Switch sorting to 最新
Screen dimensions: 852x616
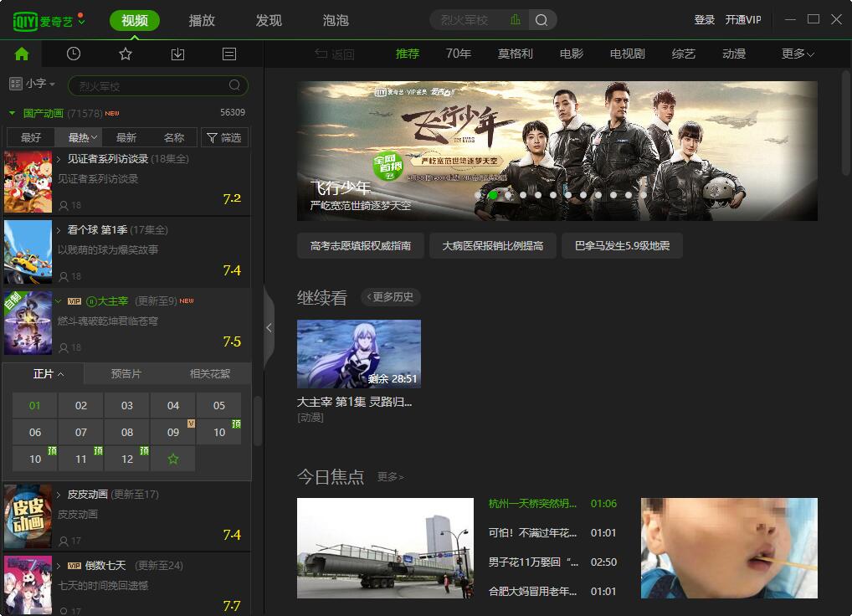click(x=127, y=137)
